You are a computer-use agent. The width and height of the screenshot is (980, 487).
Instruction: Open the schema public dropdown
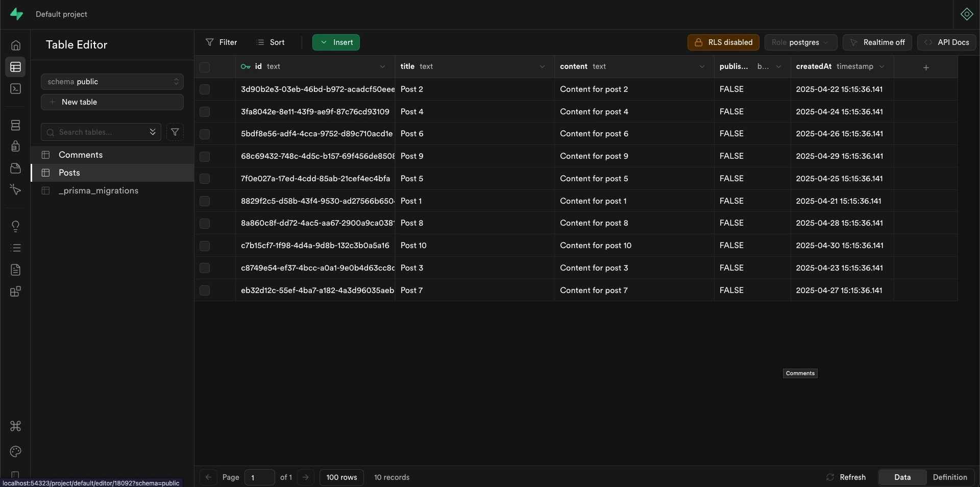112,82
